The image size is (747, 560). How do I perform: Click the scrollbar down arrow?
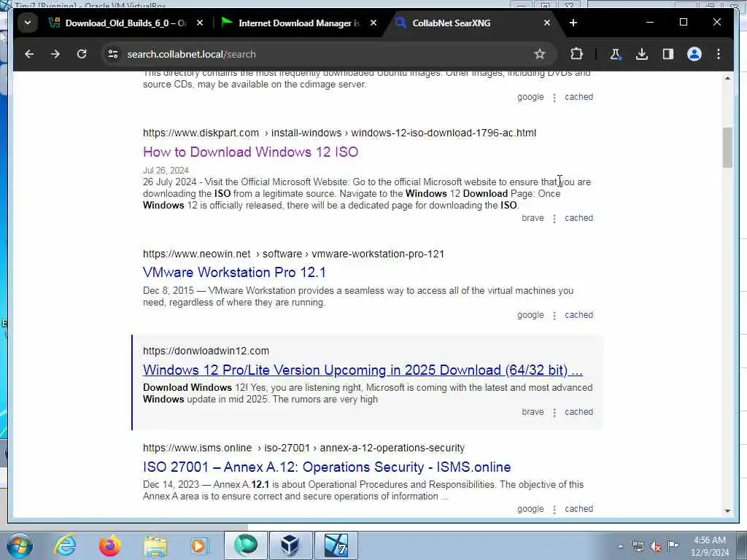coord(727,511)
